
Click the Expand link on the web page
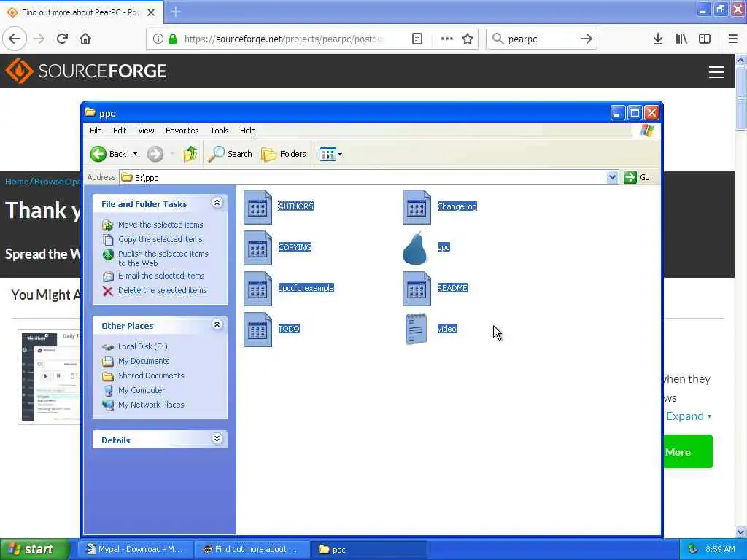pos(689,416)
